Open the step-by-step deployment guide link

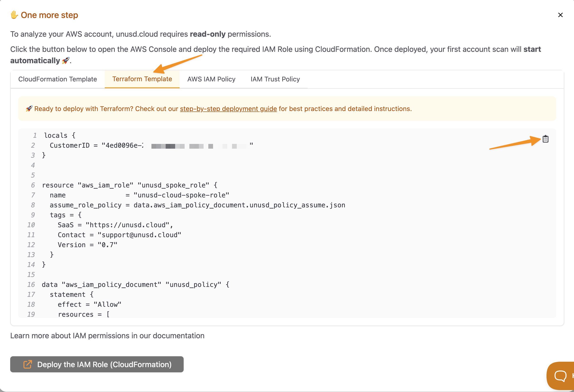228,109
